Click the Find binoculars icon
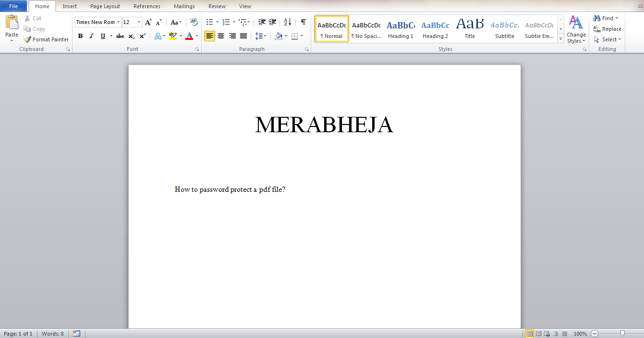This screenshot has width=644, height=338. 597,18
